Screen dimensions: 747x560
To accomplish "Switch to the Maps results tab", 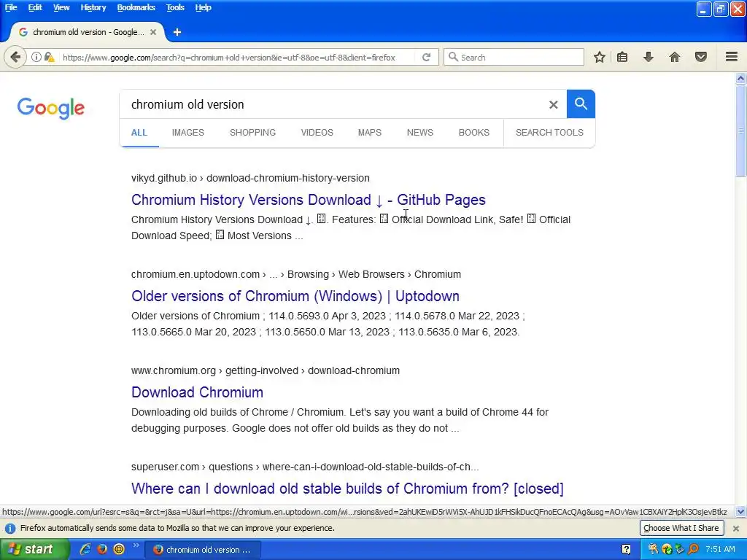I will tap(370, 133).
